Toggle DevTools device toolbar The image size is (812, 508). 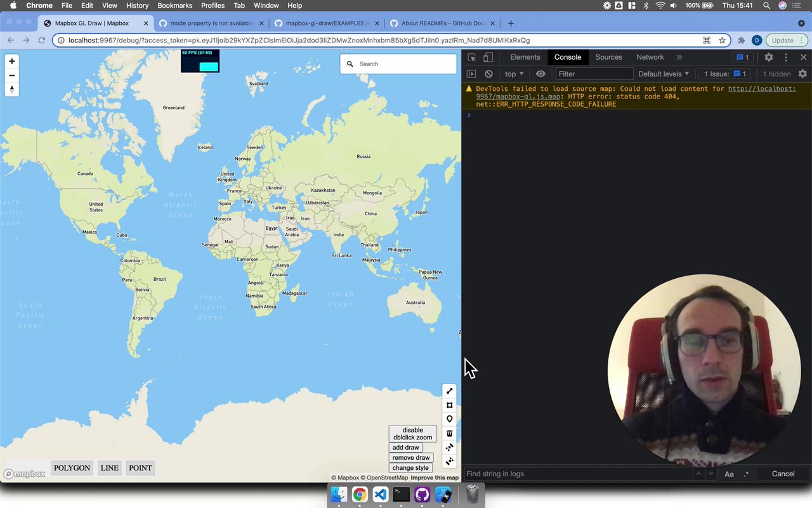488,57
